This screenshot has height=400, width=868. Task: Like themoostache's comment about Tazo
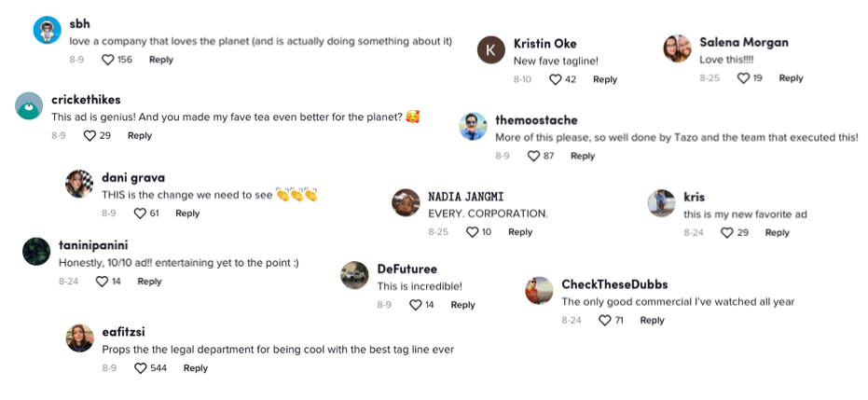pyautogui.click(x=534, y=156)
